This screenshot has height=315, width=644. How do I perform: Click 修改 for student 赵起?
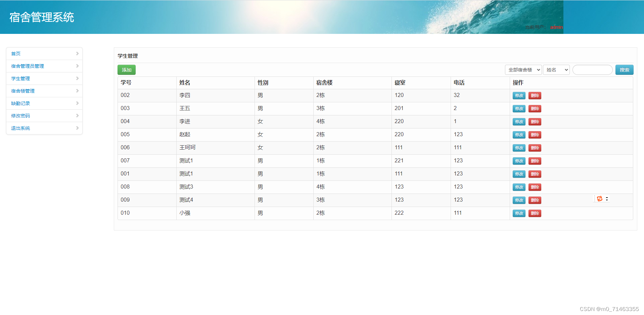(519, 135)
